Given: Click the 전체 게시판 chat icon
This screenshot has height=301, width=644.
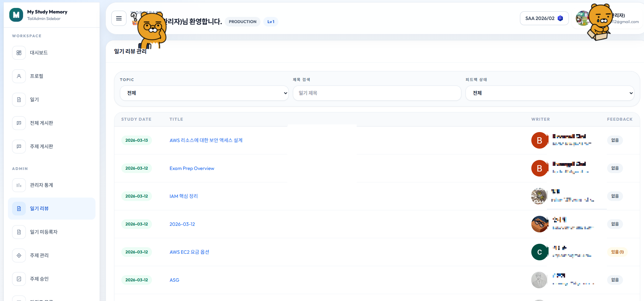Looking at the screenshot, I should click(x=19, y=123).
